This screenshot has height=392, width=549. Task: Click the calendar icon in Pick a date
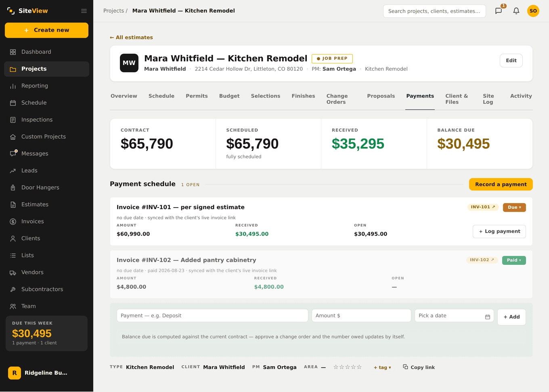488,317
